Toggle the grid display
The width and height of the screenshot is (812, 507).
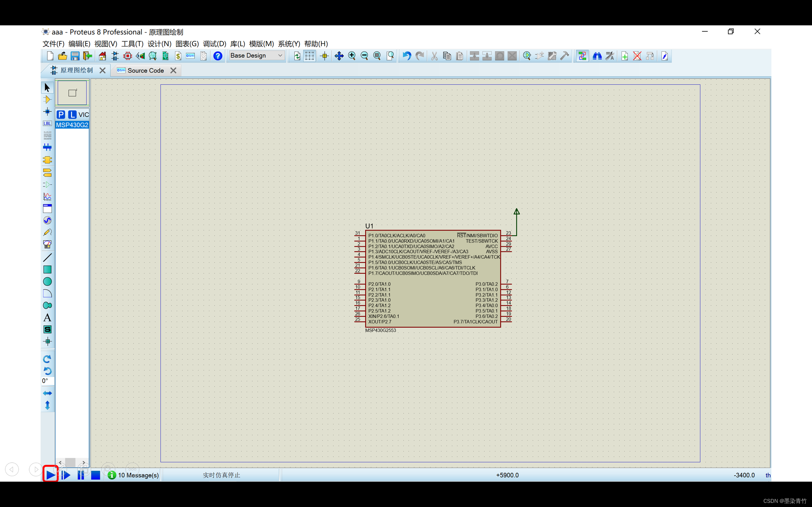[310, 56]
